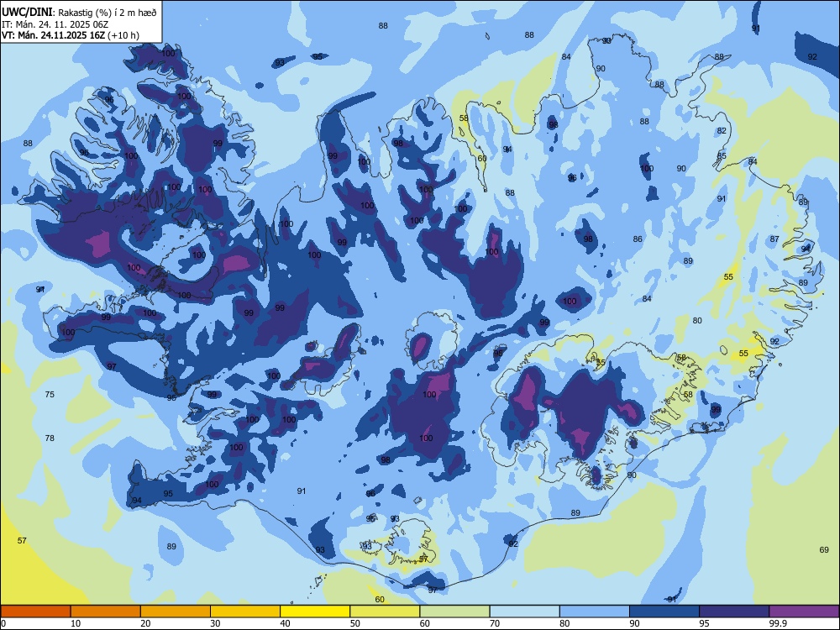Click the map value '78' off the west coast
The width and height of the screenshot is (840, 630).
(x=50, y=438)
